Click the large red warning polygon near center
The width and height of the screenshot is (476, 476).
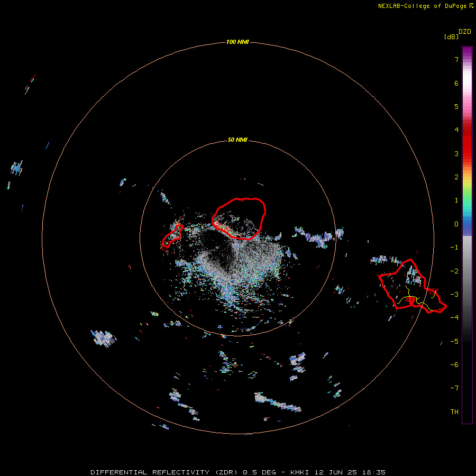point(239,218)
